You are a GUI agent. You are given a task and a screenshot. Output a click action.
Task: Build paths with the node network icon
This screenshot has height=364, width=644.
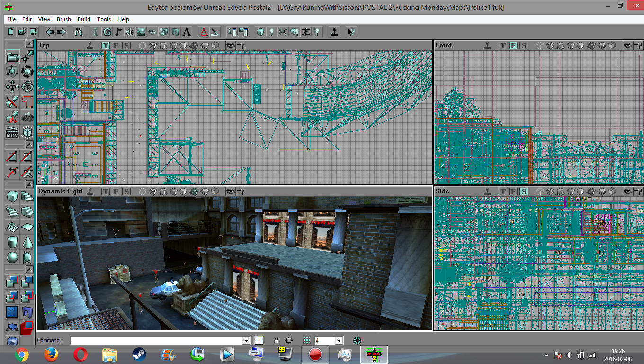click(x=283, y=32)
